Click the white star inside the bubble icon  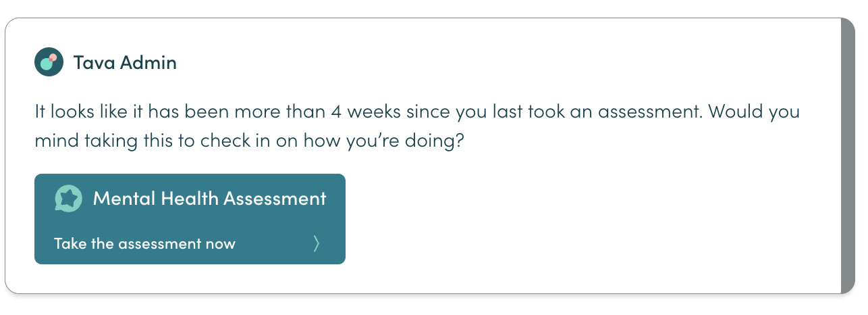click(x=68, y=198)
